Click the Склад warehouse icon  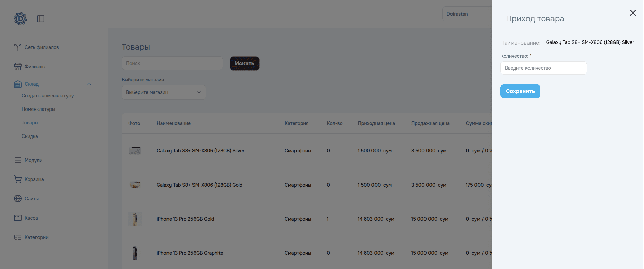tap(18, 84)
